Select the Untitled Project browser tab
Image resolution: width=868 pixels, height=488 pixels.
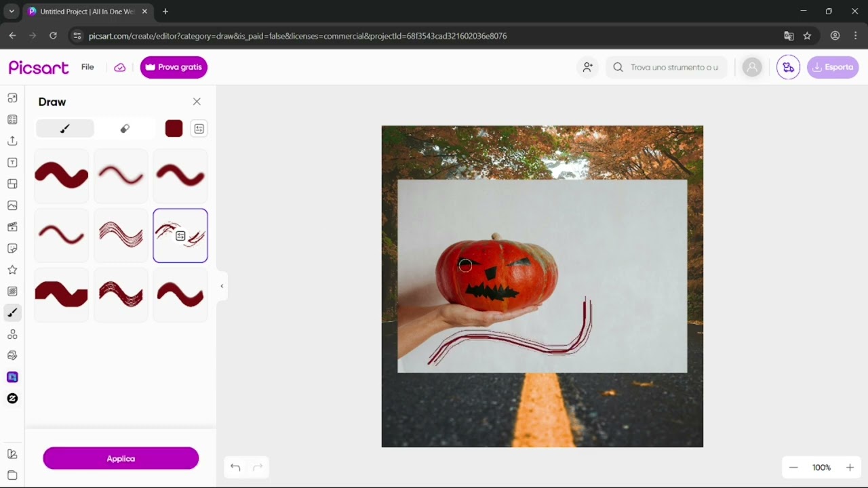(x=87, y=12)
